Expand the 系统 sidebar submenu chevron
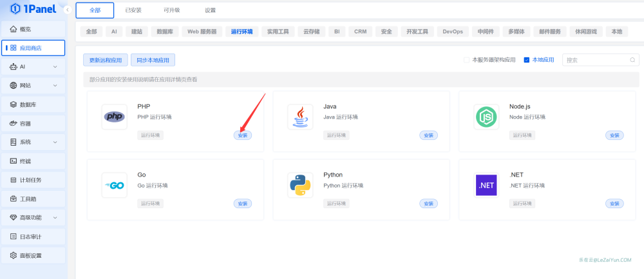This screenshot has height=279, width=644. click(x=55, y=142)
